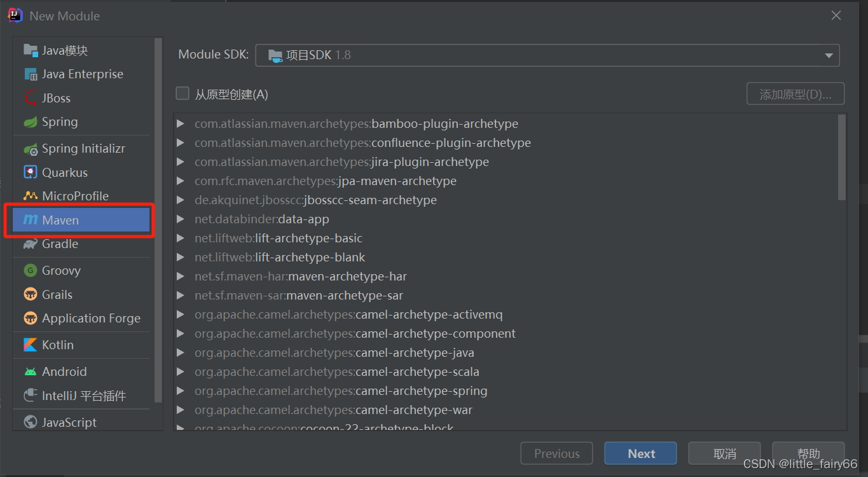This screenshot has height=477, width=868.
Task: Expand the bamboo-plugin-archetype entry
Action: [181, 124]
